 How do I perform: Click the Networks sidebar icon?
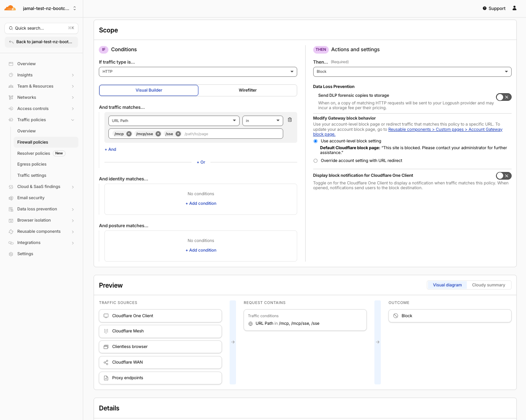tap(11, 97)
